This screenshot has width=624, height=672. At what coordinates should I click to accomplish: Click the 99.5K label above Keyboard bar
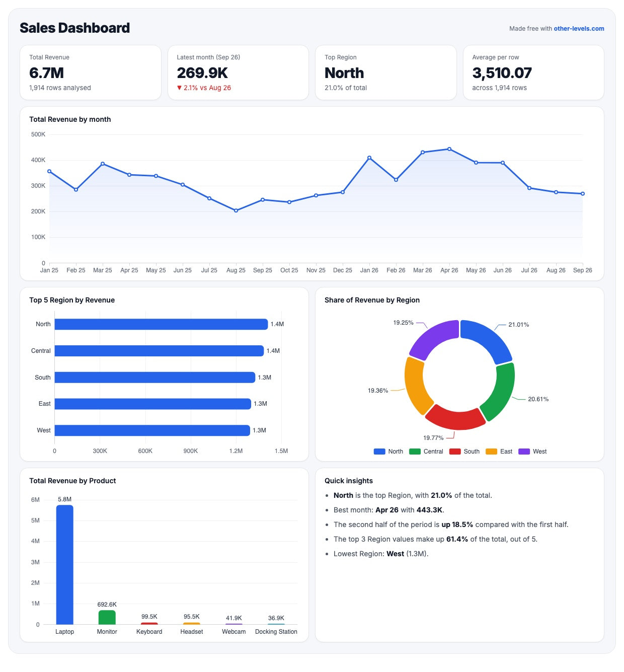coord(149,617)
